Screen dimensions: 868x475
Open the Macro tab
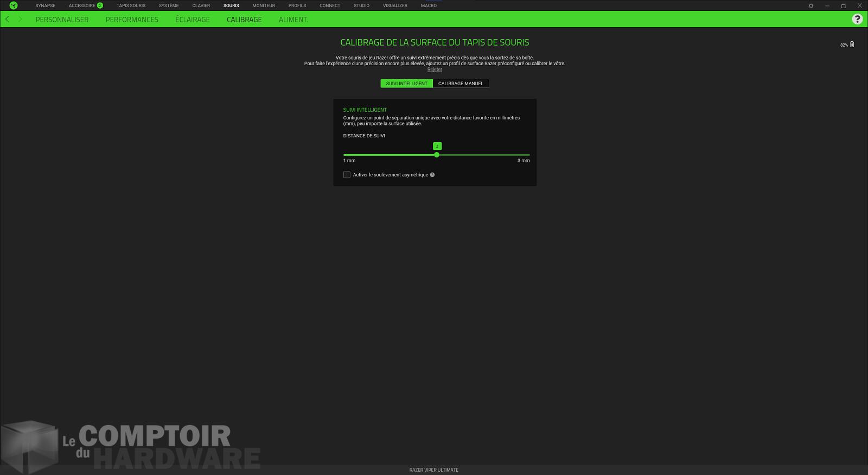coord(429,5)
